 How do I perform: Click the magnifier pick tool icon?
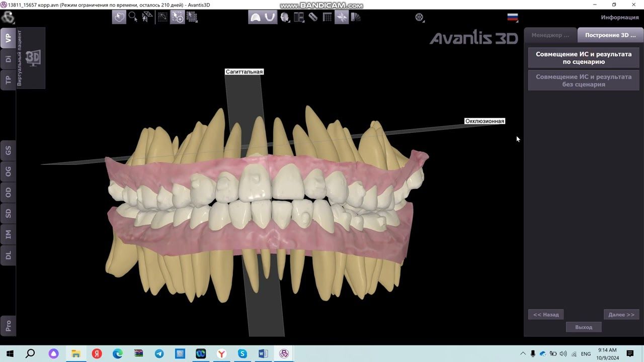(x=133, y=17)
